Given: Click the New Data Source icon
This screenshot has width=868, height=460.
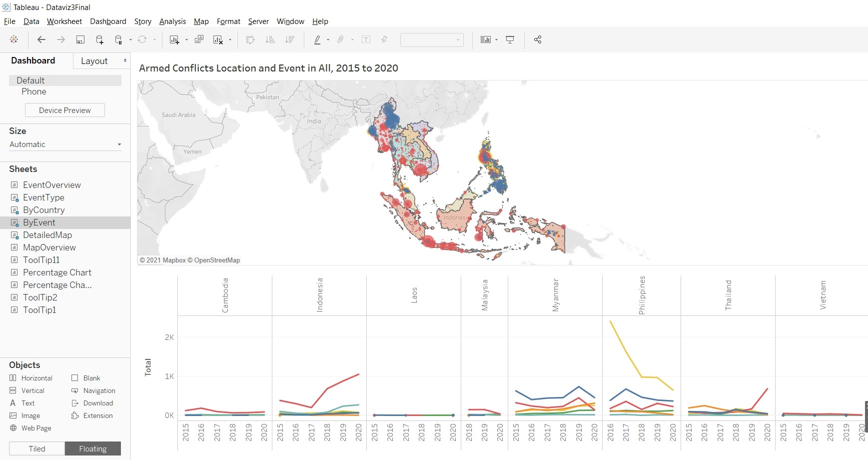Looking at the screenshot, I should pyautogui.click(x=99, y=39).
